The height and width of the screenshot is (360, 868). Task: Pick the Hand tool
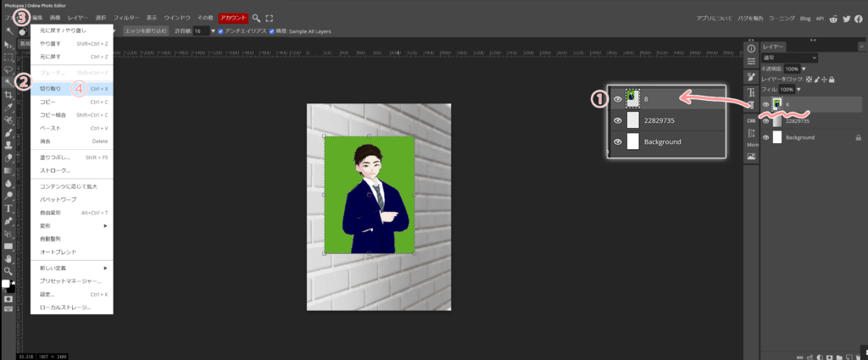[x=8, y=258]
